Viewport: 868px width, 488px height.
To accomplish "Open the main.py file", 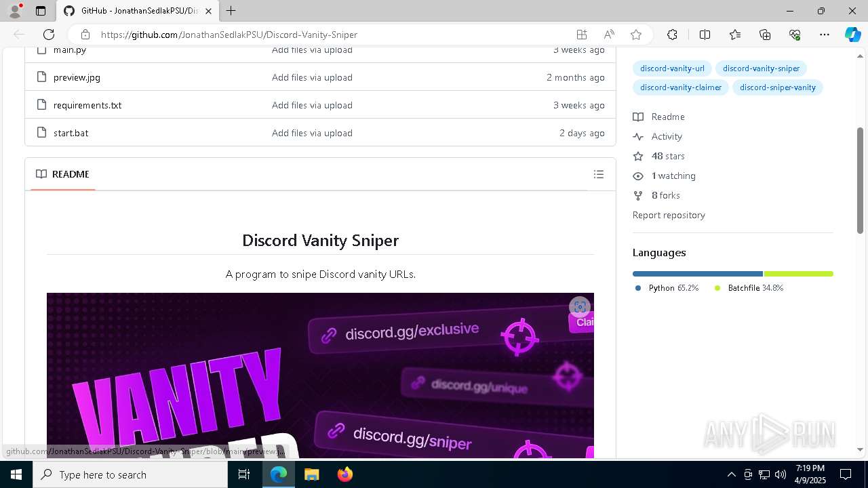I will pos(70,50).
